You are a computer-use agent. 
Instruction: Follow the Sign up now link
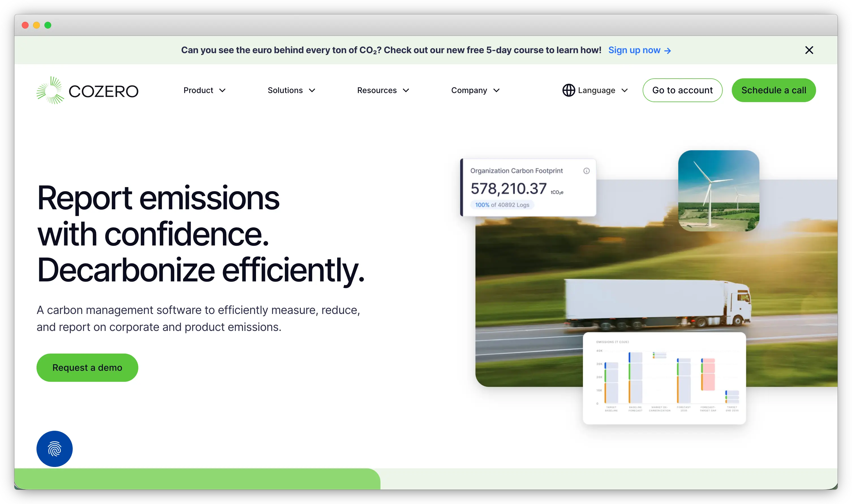tap(634, 50)
